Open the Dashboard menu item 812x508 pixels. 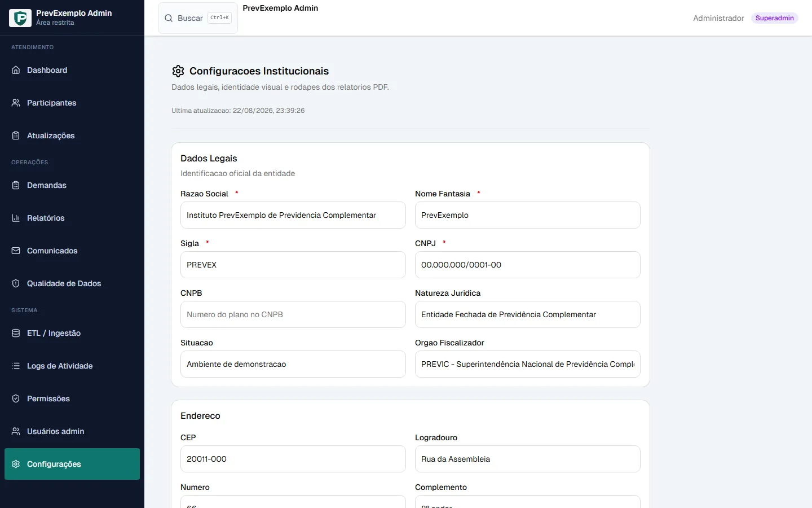point(72,70)
